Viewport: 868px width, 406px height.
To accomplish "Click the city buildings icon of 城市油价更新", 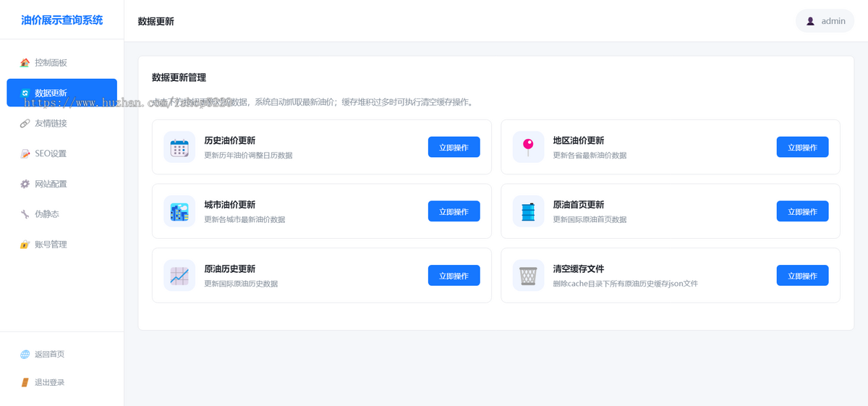I will click(x=179, y=211).
